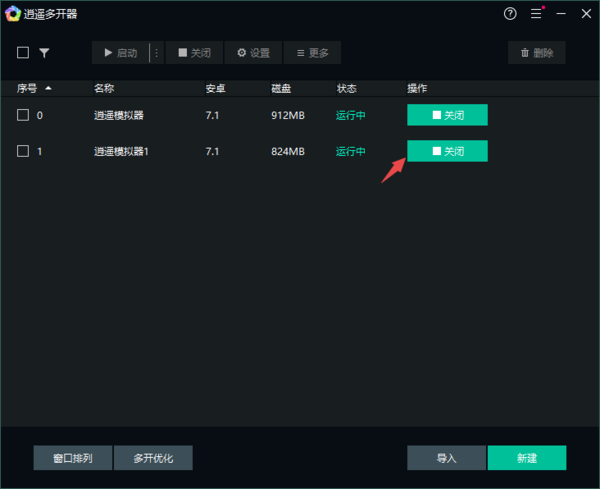
Task: Toggle the select-all checkbox
Action: click(23, 53)
